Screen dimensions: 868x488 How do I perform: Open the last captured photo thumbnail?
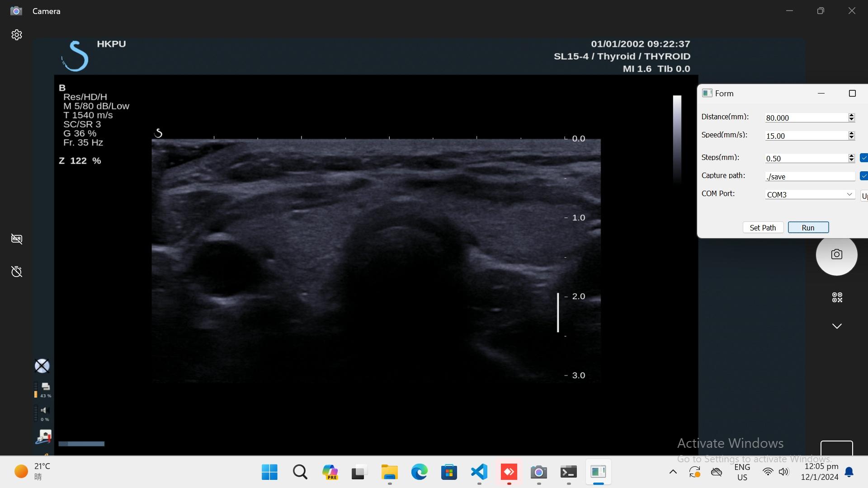(837, 448)
